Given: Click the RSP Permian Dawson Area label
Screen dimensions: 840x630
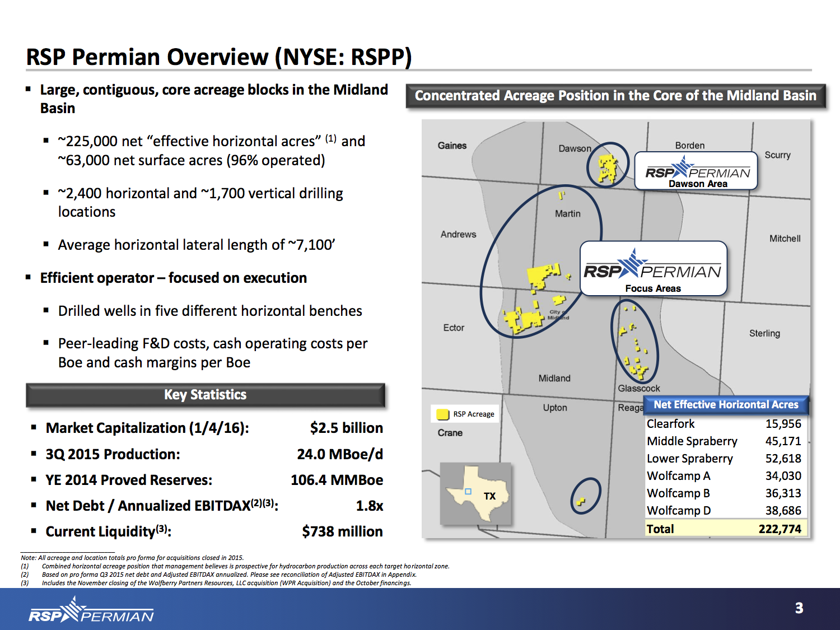Looking at the screenshot, I should point(696,171).
